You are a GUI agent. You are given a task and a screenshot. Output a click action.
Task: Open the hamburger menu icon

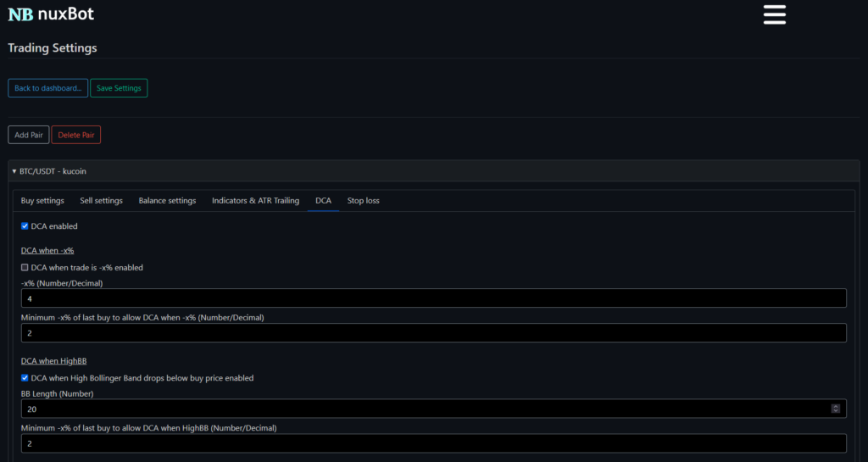point(774,14)
